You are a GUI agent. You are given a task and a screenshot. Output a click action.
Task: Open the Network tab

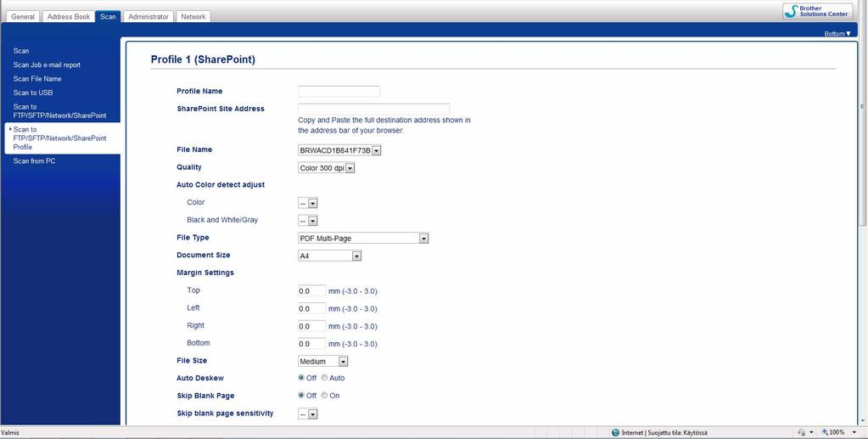193,17
